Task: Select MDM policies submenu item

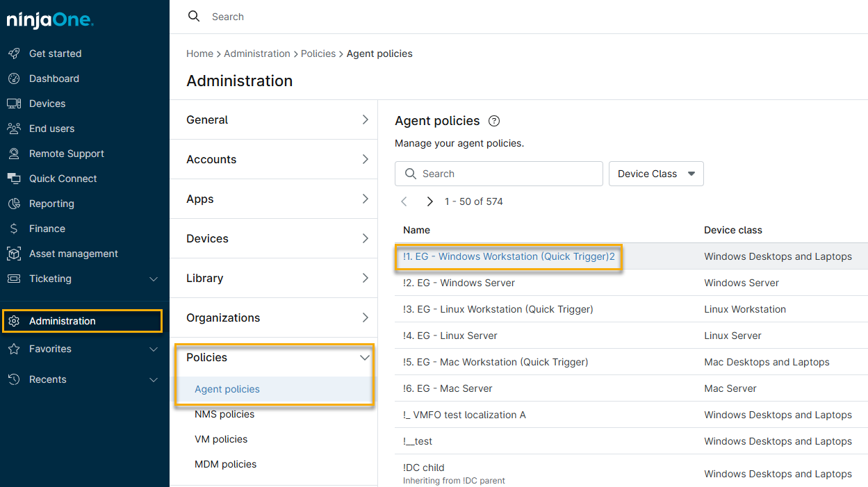Action: pyautogui.click(x=225, y=464)
